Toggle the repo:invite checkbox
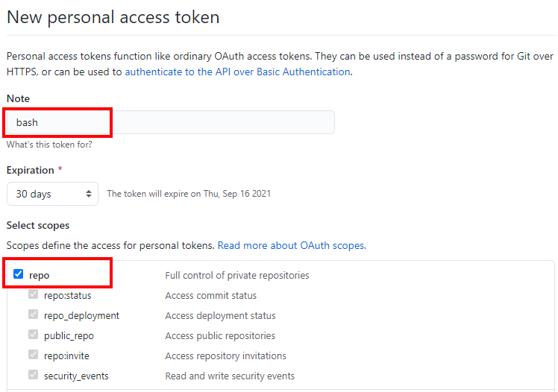The image size is (558, 392). (33, 355)
